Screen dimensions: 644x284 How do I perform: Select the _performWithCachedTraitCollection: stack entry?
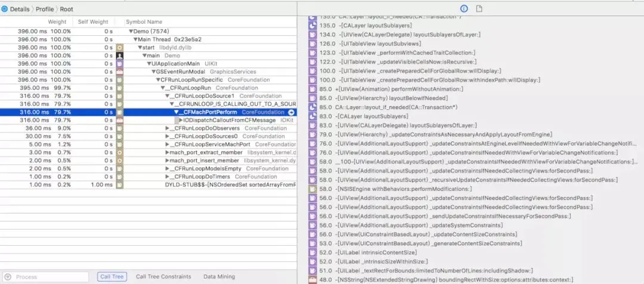(397, 53)
